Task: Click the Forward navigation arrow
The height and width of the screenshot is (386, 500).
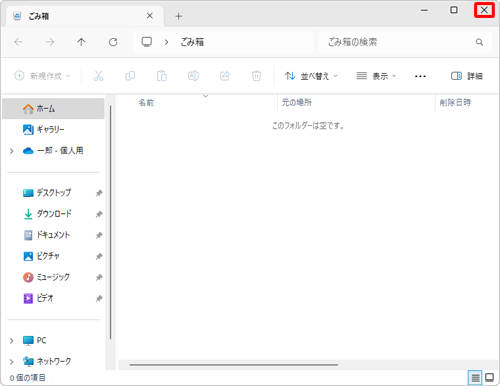Action: tap(50, 42)
